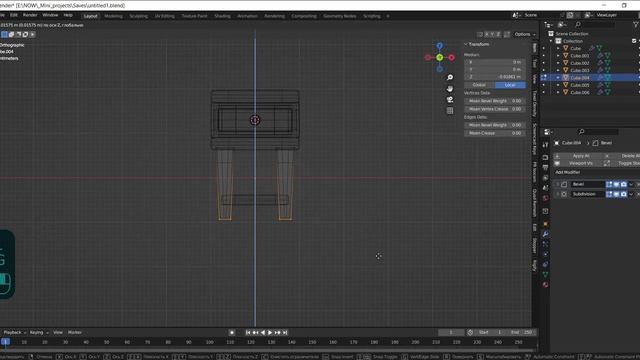The width and height of the screenshot is (640, 360).
Task: Click the Delete All button
Action: pos(622,156)
